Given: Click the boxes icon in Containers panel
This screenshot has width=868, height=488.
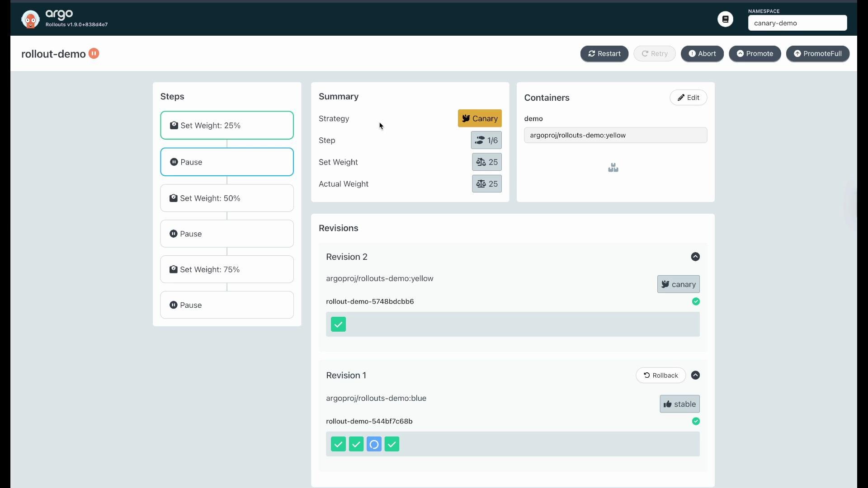Looking at the screenshot, I should coord(613,168).
